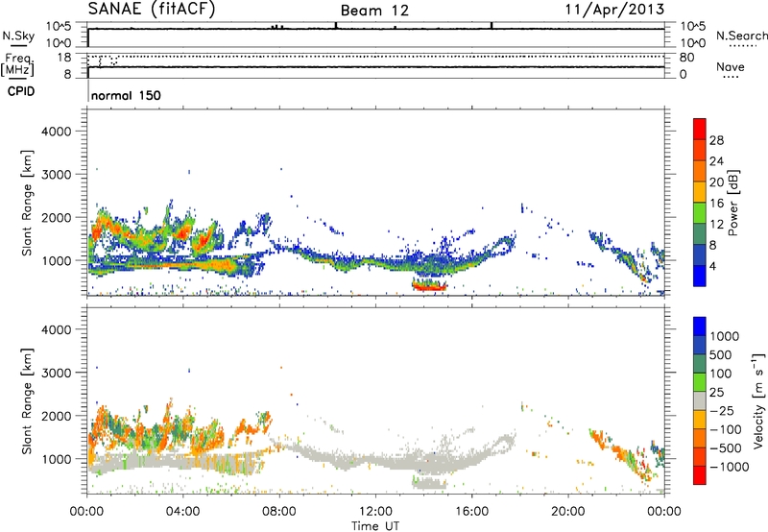The image size is (768, 532).
Task: Click the Freq. [MHz] axis label
Action: click(17, 64)
